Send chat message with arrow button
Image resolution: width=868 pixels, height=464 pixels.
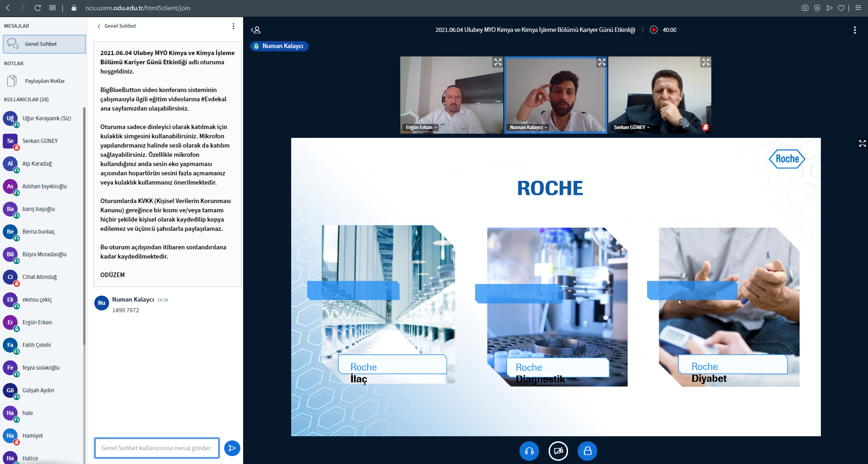tap(232, 448)
